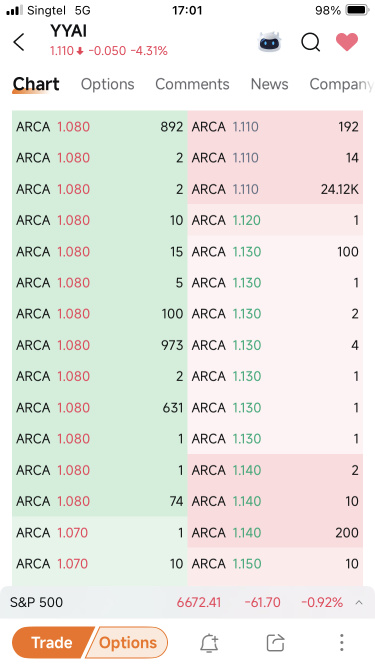Open search with the magnifier icon

(310, 42)
